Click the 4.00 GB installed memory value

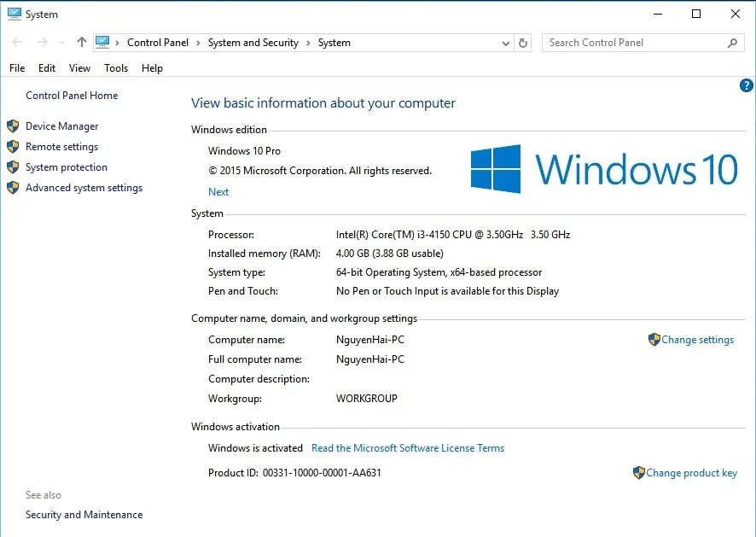point(390,254)
